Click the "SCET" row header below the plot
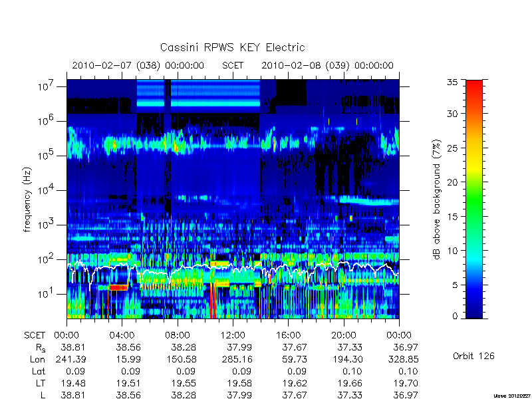532x399 pixels. (x=35, y=335)
